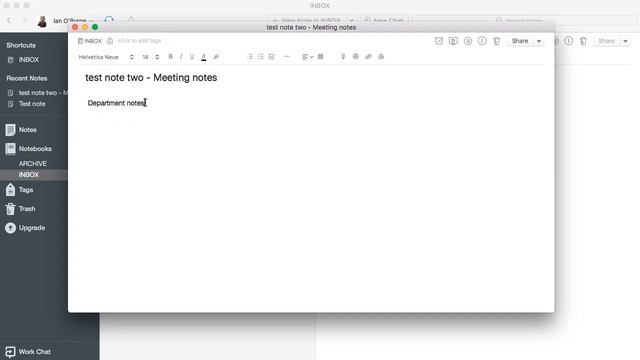This screenshot has width=640, height=360.
Task: Click Notebooks icon in sidebar
Action: pyautogui.click(x=11, y=149)
